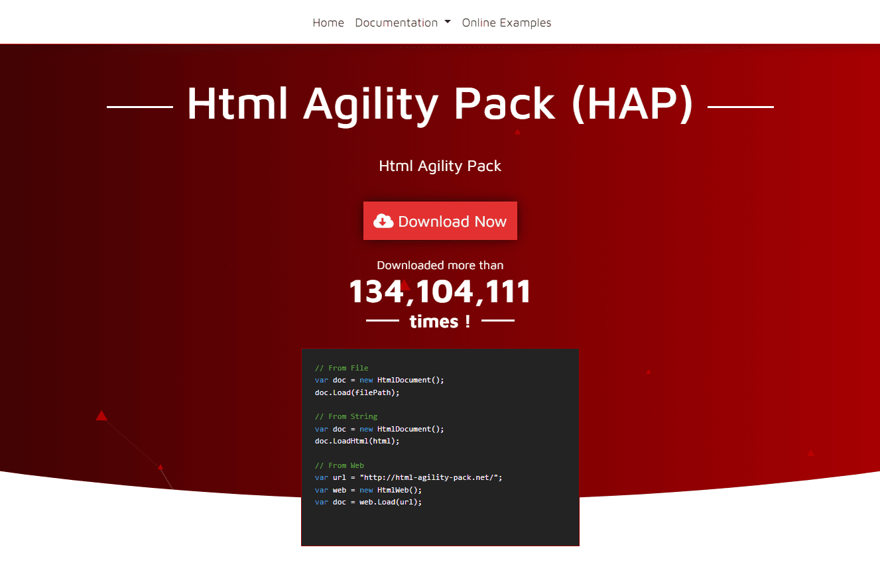The width and height of the screenshot is (880, 588).
Task: Click the 'times !' text
Action: [440, 322]
